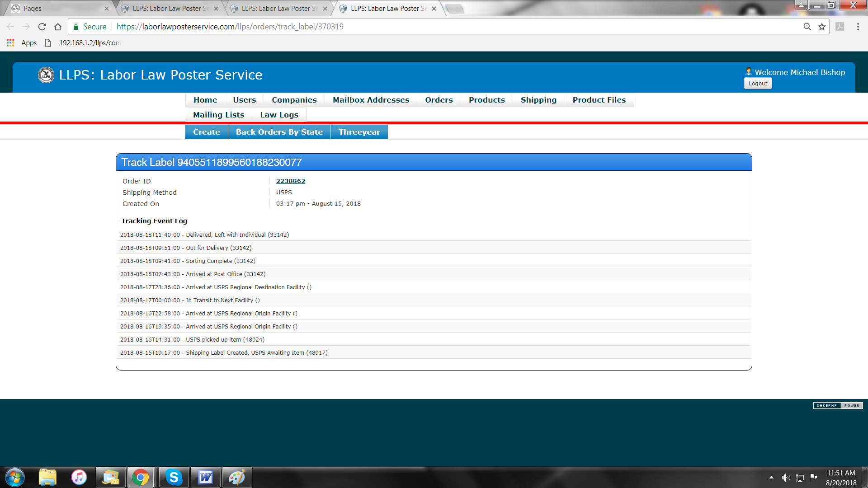Open the Mailbox Addresses menu
Image resolution: width=868 pixels, height=488 pixels.
coord(371,100)
